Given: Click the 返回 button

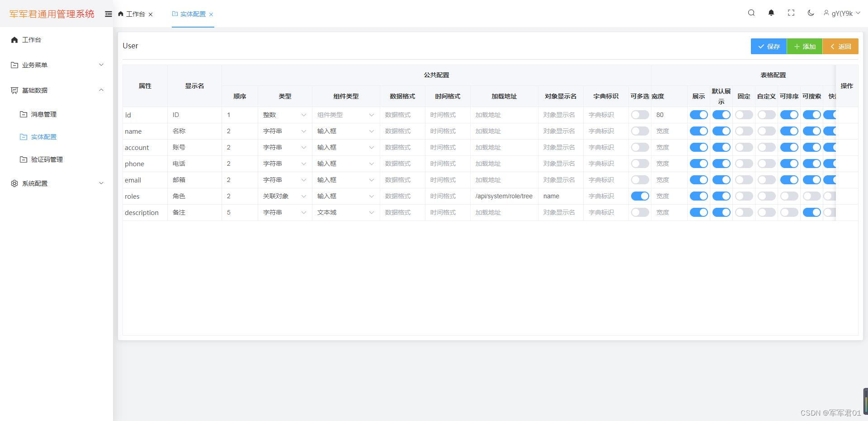Looking at the screenshot, I should [x=840, y=46].
